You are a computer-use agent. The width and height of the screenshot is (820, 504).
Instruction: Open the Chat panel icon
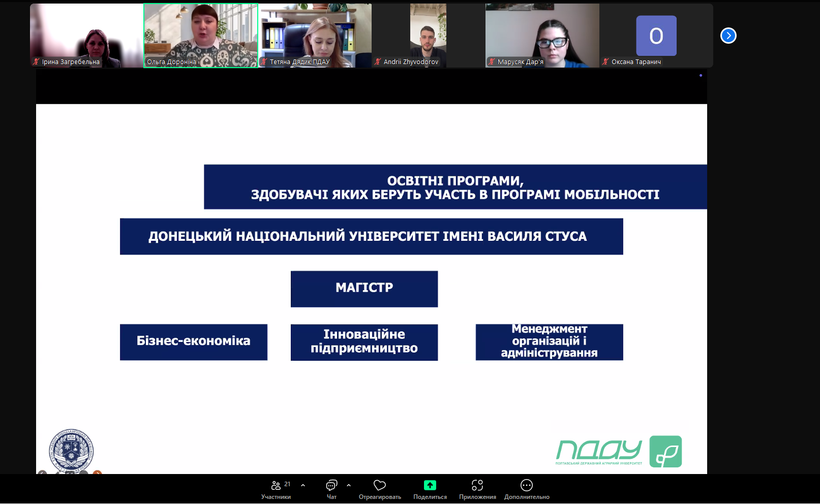[x=331, y=485]
